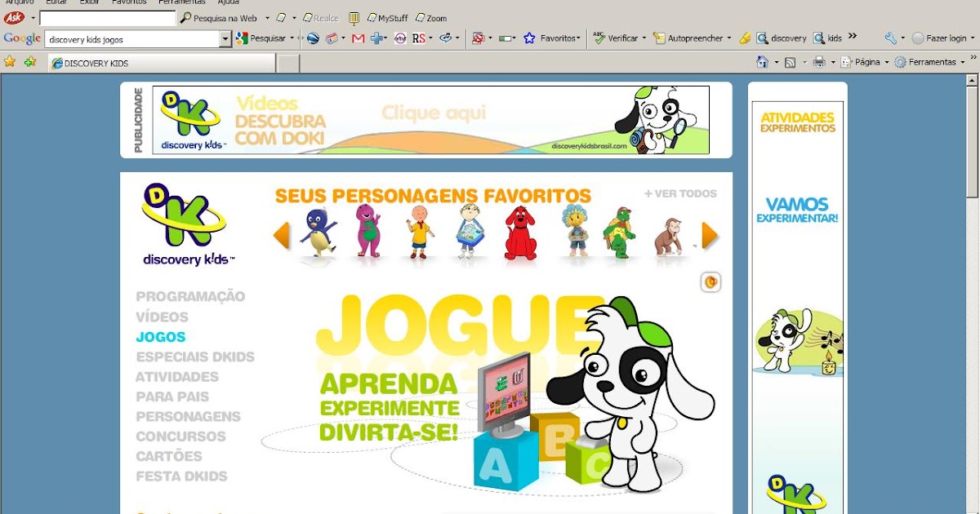Expand the Autopreencher dropdown arrow
This screenshot has height=514, width=980.
point(729,38)
